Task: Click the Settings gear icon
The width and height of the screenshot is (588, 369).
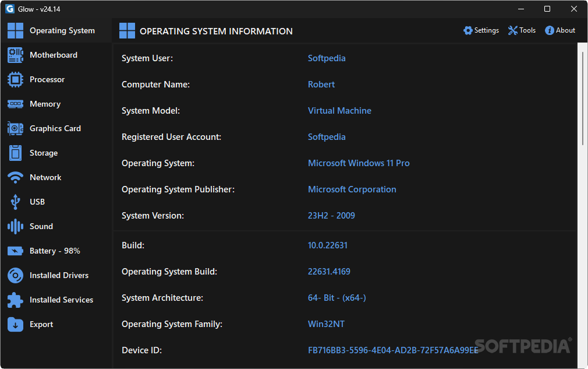Action: tap(467, 30)
